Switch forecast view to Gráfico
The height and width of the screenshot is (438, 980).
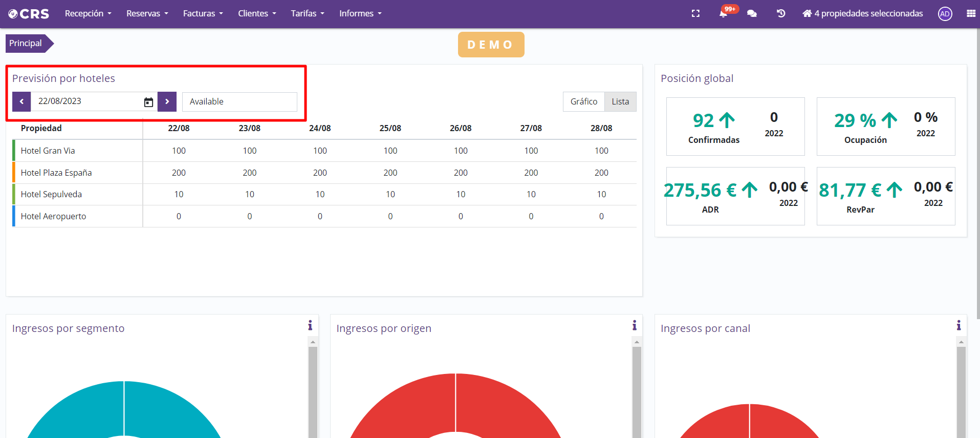click(x=584, y=101)
